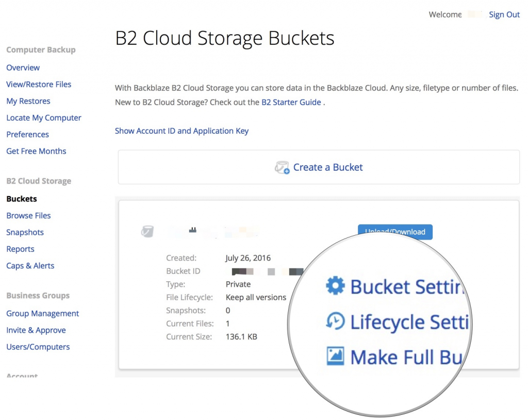The height and width of the screenshot is (420, 528).
Task: Click Get Free Months link
Action: pyautogui.click(x=37, y=151)
